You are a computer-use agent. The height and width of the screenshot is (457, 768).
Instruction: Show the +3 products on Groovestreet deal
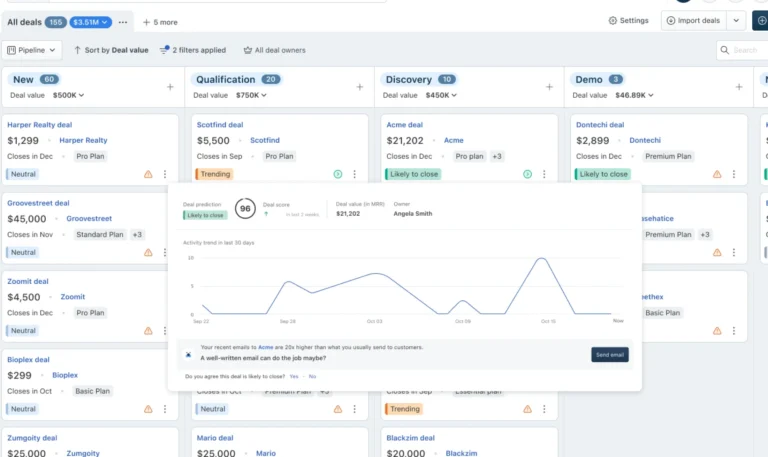coord(137,235)
